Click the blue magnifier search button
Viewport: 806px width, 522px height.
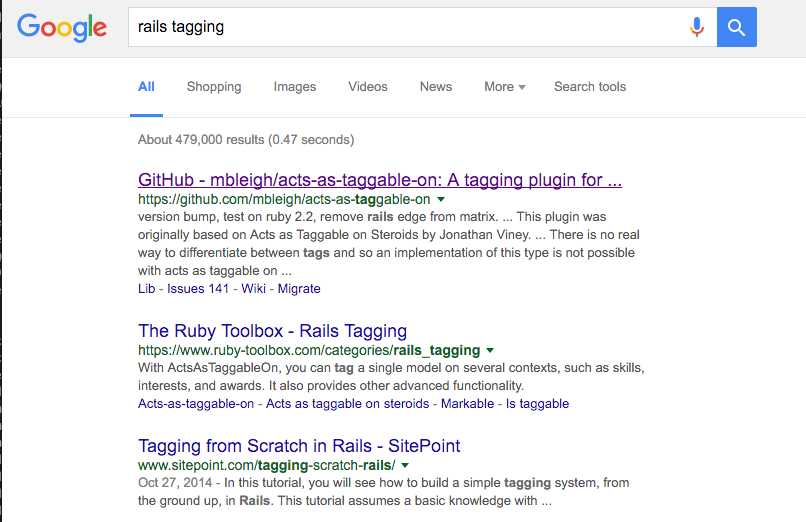point(737,27)
